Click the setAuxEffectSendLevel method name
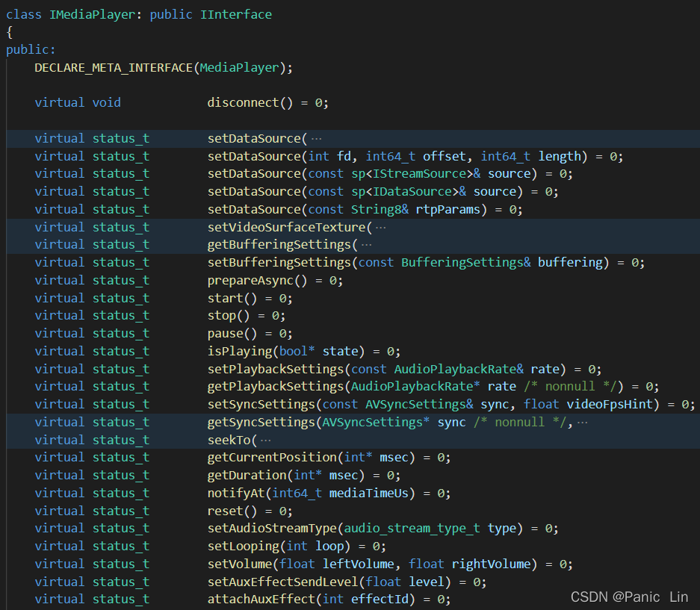 [282, 582]
